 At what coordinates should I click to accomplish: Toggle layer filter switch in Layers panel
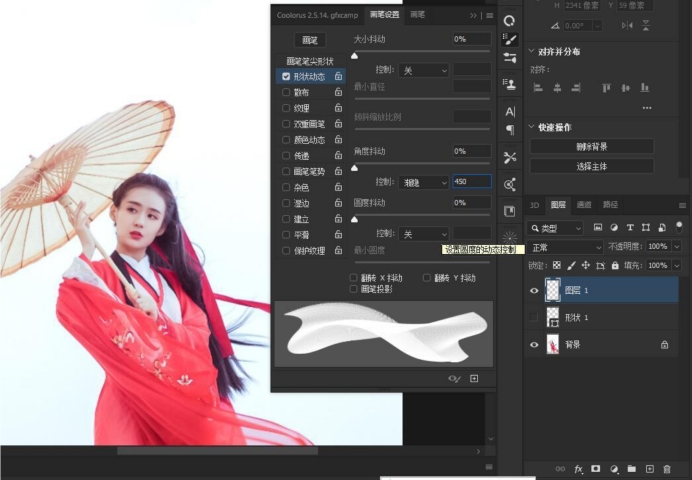679,227
